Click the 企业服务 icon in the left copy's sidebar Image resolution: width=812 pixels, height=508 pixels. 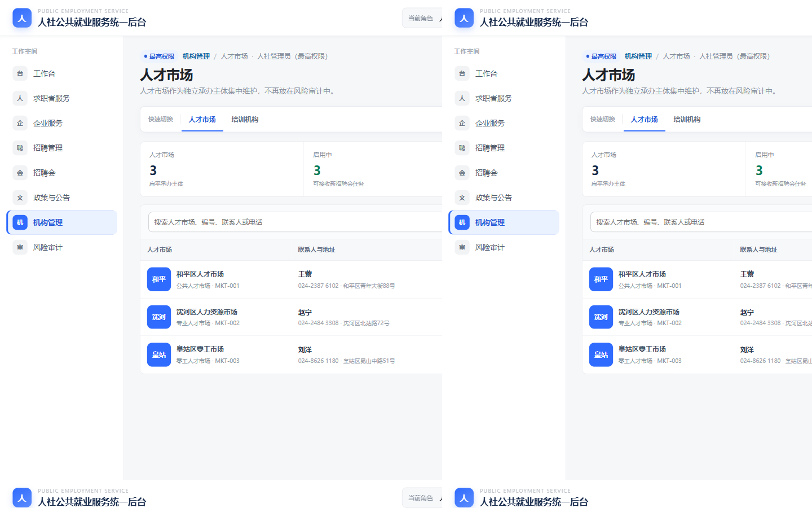20,123
